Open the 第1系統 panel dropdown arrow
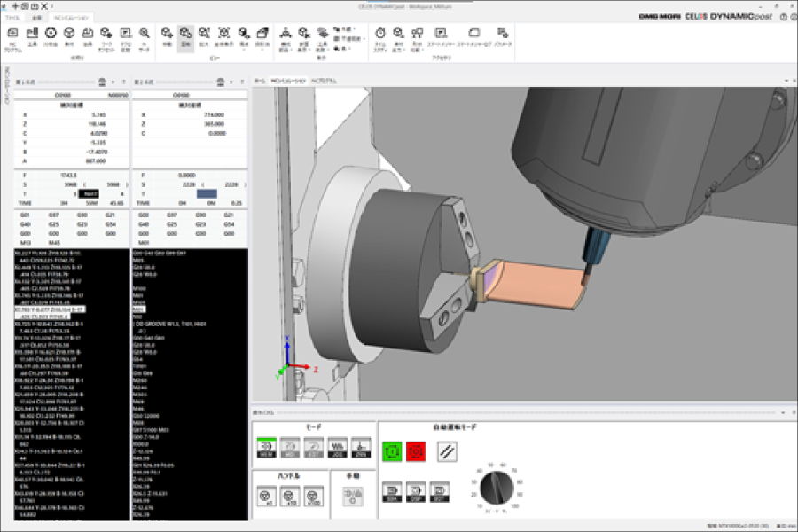Image resolution: width=798 pixels, height=532 pixels. (x=113, y=82)
